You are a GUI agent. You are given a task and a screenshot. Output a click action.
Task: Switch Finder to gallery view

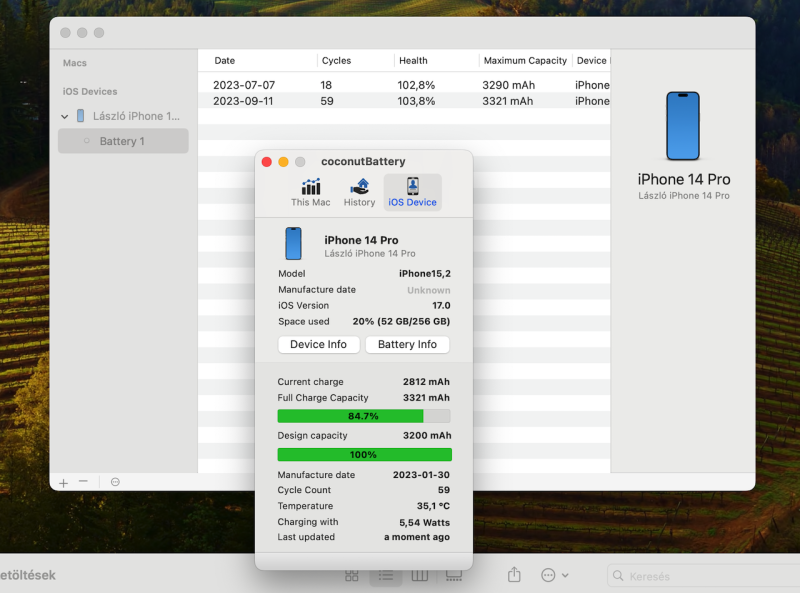click(x=454, y=576)
